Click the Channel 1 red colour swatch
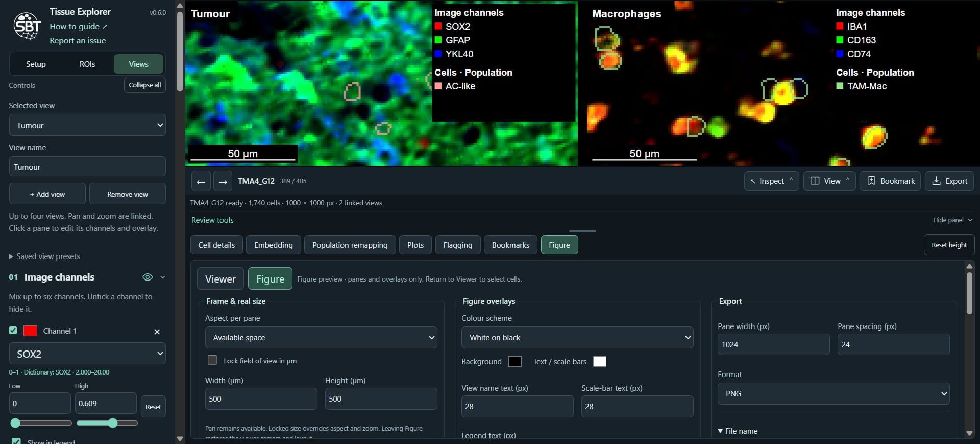The image size is (980, 444). click(31, 331)
